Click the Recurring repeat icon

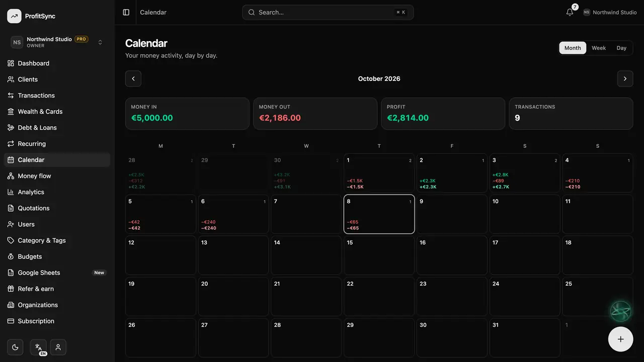11,144
